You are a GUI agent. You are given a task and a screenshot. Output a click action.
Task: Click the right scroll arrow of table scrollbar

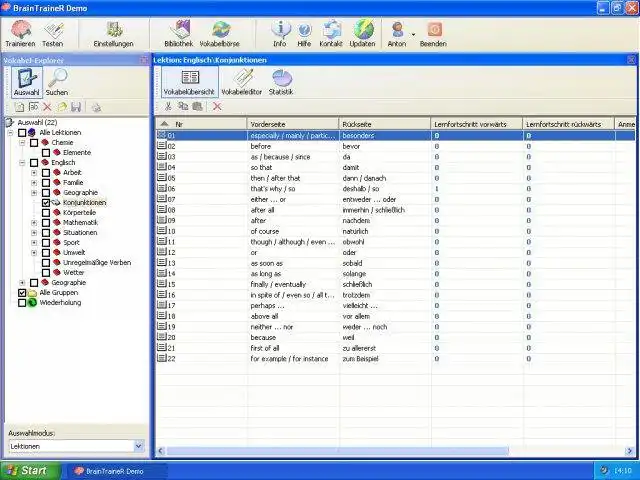[629, 451]
